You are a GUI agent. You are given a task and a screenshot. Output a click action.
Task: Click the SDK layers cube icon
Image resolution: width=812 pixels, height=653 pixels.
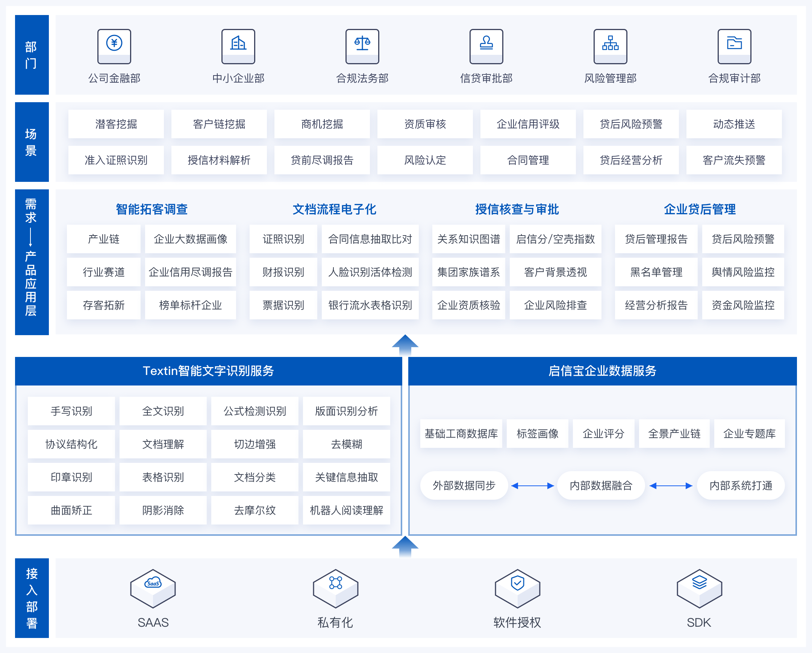(699, 588)
